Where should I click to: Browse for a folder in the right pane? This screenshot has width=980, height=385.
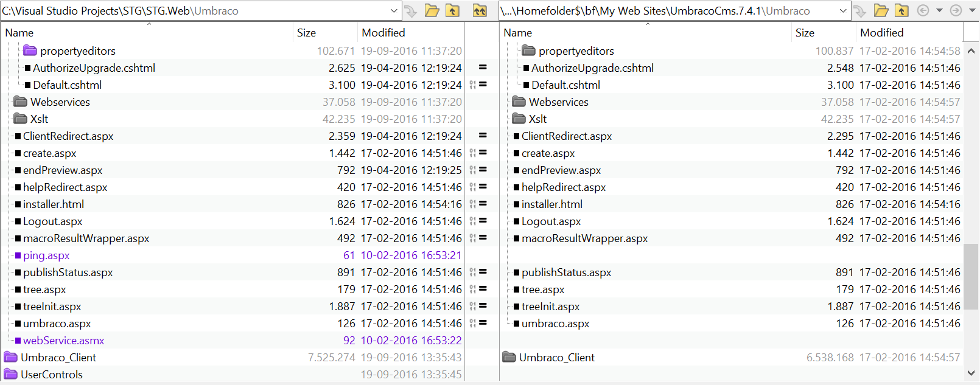(x=881, y=10)
